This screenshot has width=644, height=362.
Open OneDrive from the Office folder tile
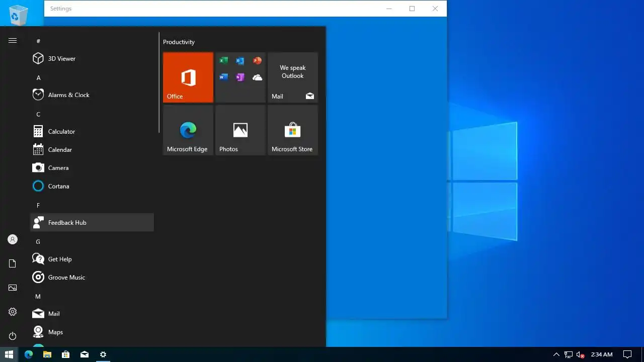pyautogui.click(x=257, y=77)
